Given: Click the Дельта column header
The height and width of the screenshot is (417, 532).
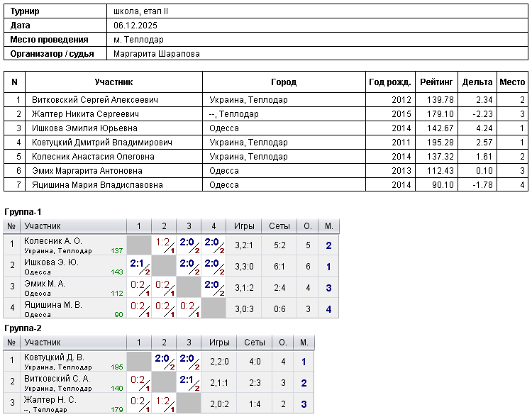Looking at the screenshot, I should point(477,82).
